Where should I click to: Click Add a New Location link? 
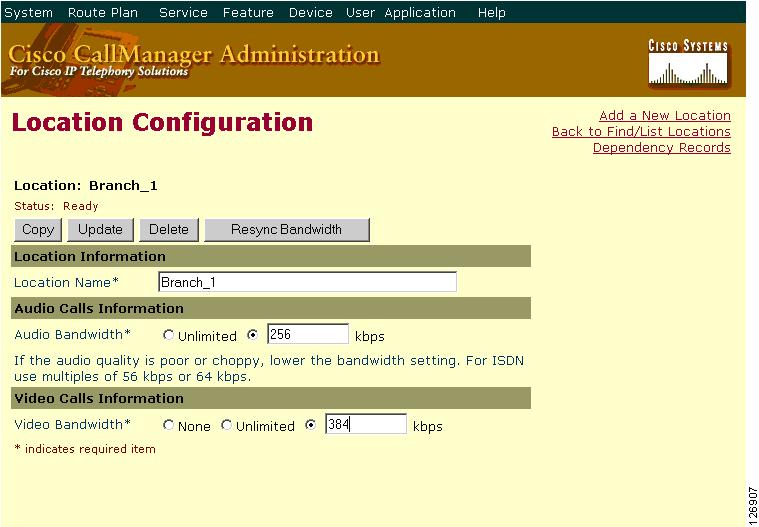665,116
